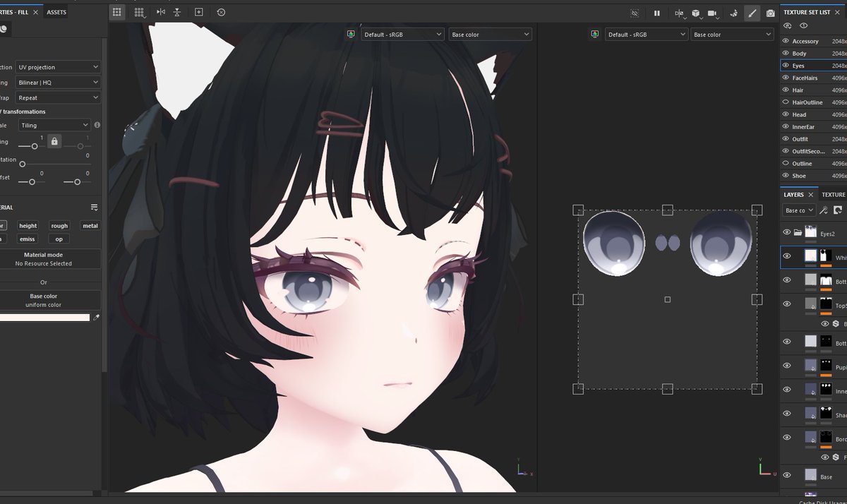Click the metal channel button
This screenshot has width=847, height=504.
point(90,225)
